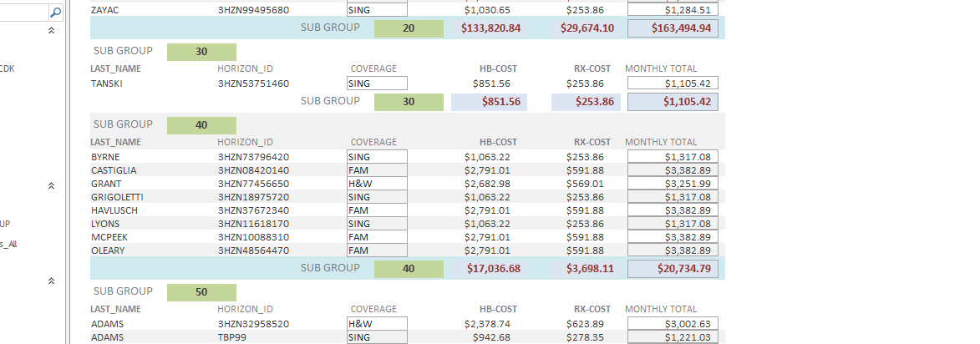Click OLEARY's FAM coverage field
Viewport: 980px width, 344px height.
(x=377, y=250)
